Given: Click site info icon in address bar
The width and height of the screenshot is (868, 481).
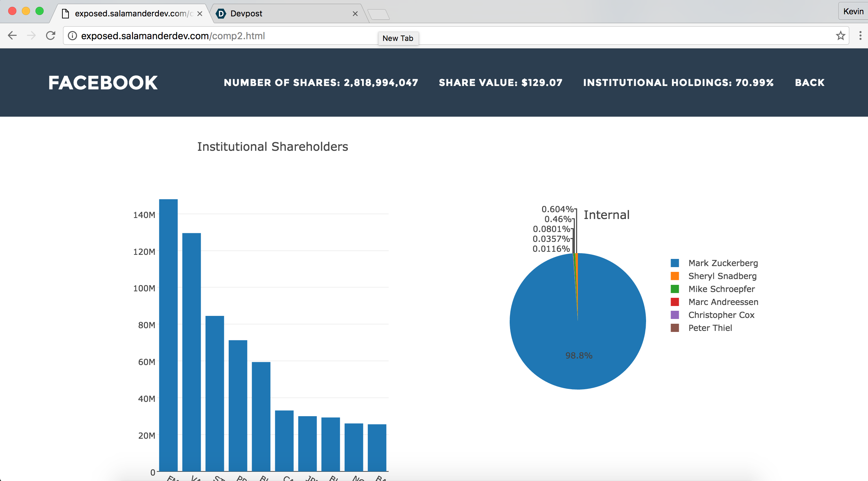Looking at the screenshot, I should point(72,36).
